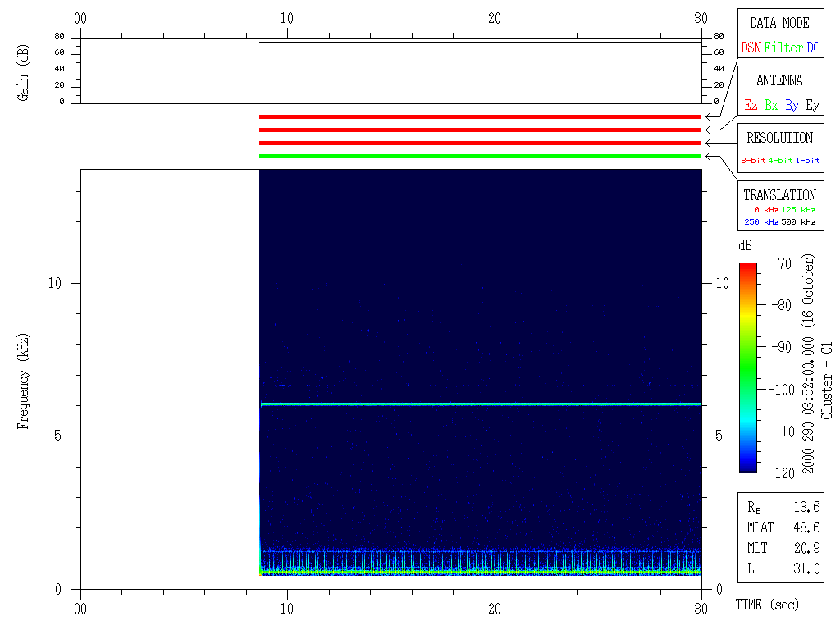Click the DSN label in Data Mode legend
The height and width of the screenshot is (630, 840).
tap(751, 48)
